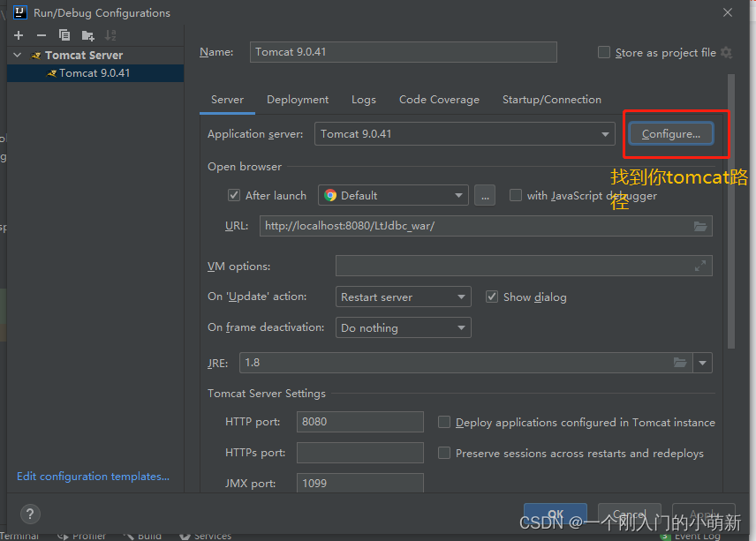Select Tomcat 9.0.41 in the tree

[x=95, y=73]
